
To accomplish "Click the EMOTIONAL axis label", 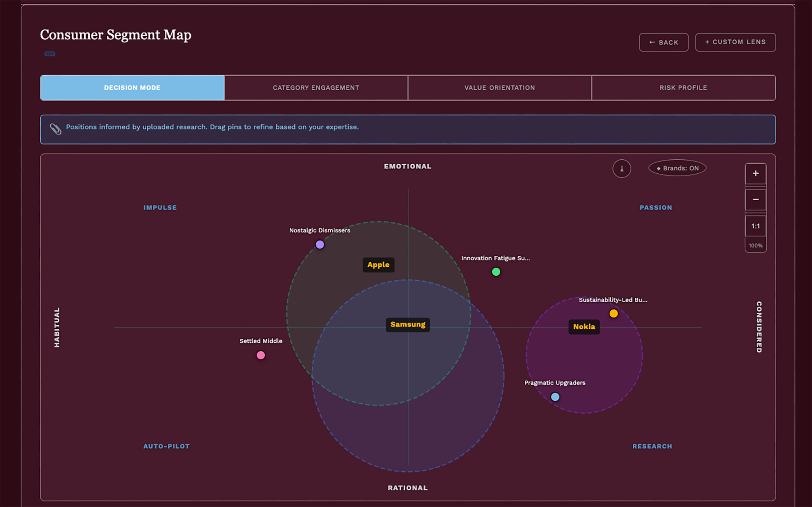I will click(x=408, y=166).
